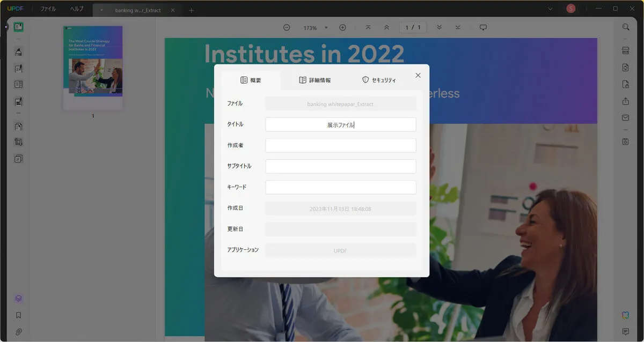
Task: Click the Share file icon
Action: pyautogui.click(x=626, y=101)
